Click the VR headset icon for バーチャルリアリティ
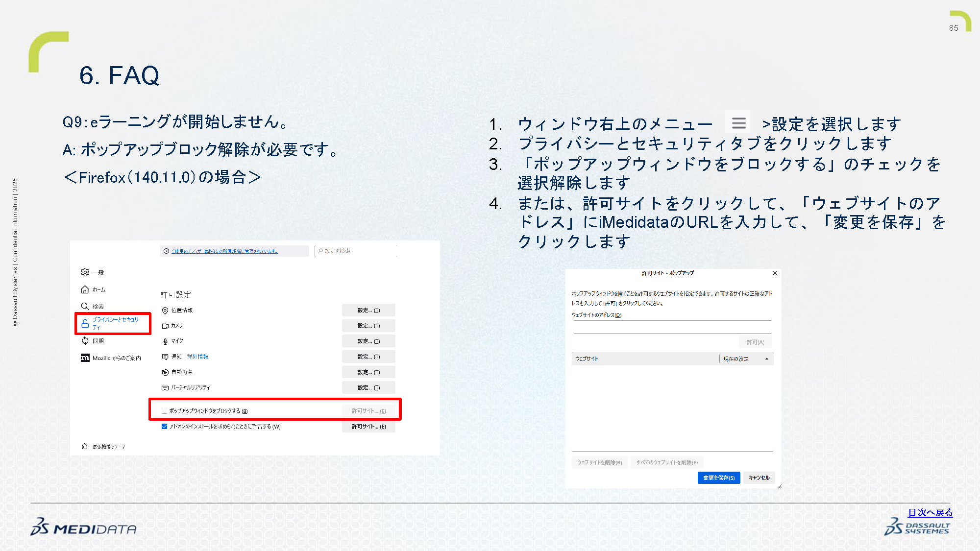This screenshot has width=980, height=551. tap(165, 387)
